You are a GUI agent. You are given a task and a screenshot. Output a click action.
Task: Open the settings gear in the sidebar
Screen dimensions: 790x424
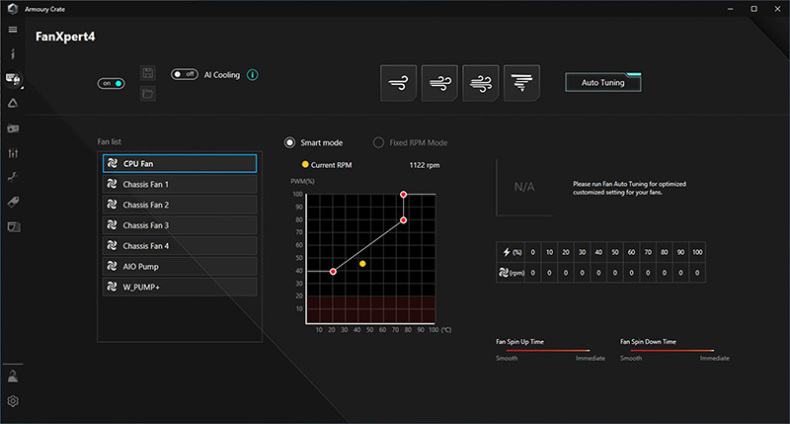pyautogui.click(x=13, y=401)
